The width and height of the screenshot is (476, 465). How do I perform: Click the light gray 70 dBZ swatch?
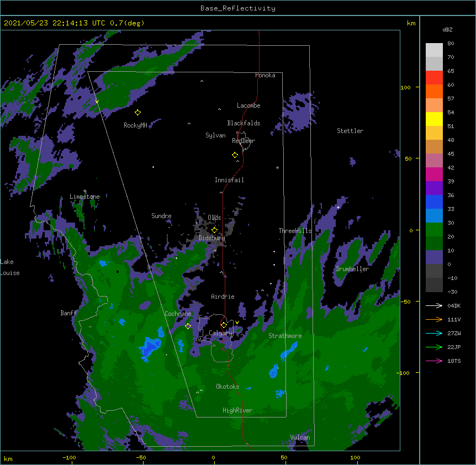coord(434,50)
